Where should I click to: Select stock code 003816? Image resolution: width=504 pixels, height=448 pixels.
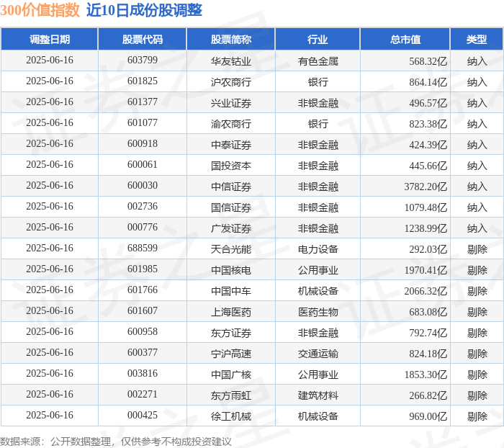[x=143, y=373]
